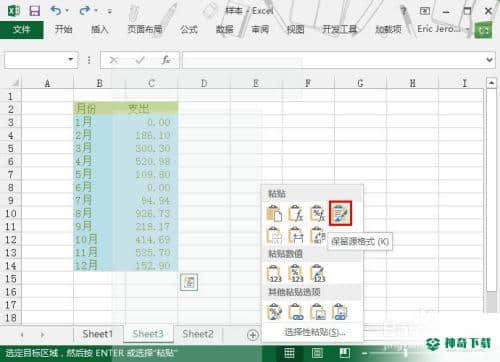Click the sheet navigation left arrow
The width and height of the screenshot is (500, 362).
pos(22,335)
